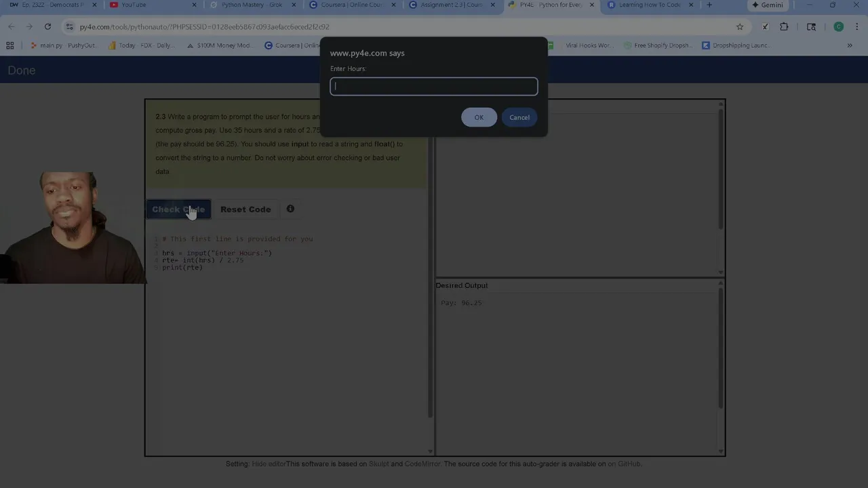Reload the py4e page
Viewport: 868px width, 488px height.
47,26
